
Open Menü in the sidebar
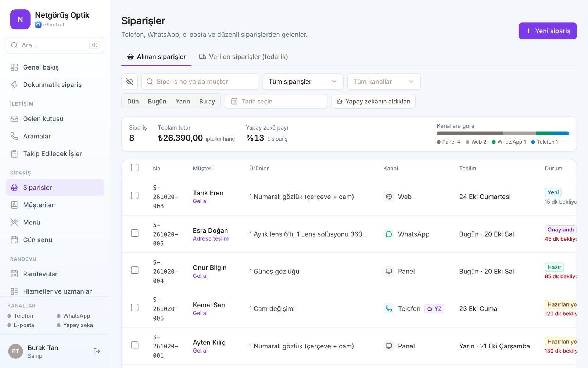pyautogui.click(x=55, y=222)
